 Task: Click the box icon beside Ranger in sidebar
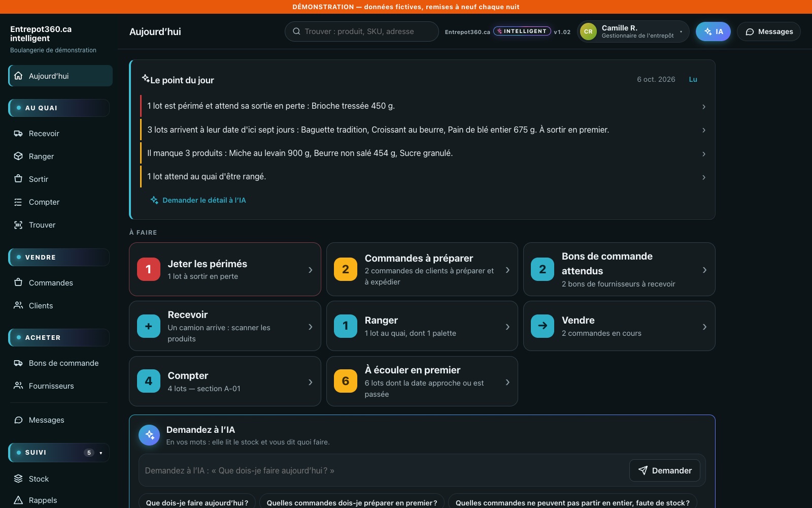[18, 156]
